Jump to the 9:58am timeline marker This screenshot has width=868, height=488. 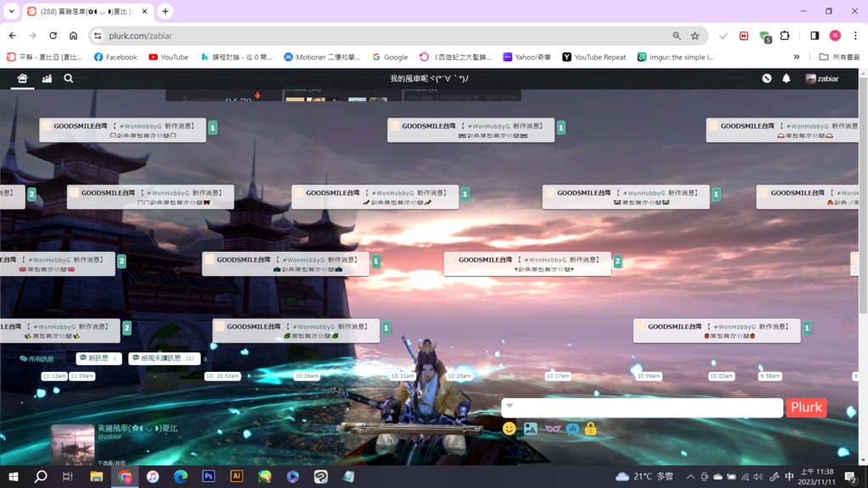pos(770,375)
